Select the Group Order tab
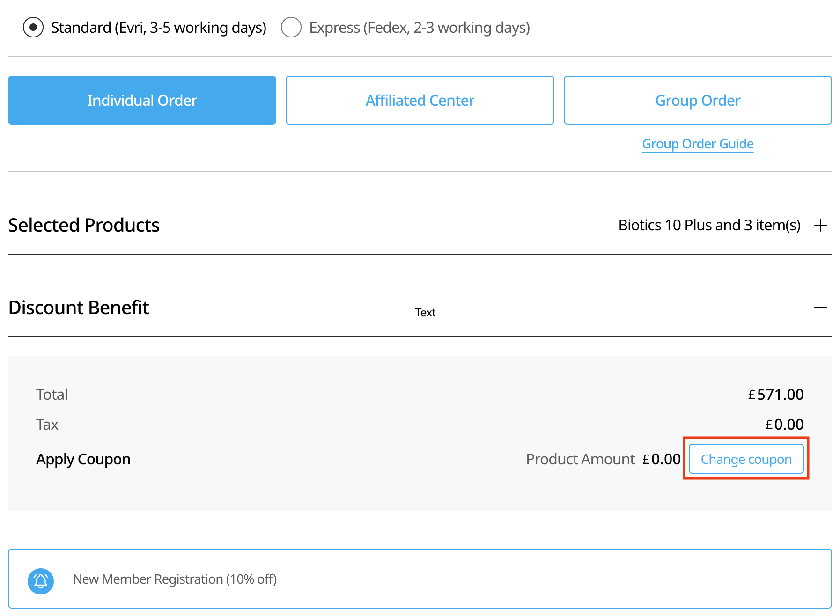Image resolution: width=840 pixels, height=616 pixels. 697,100
